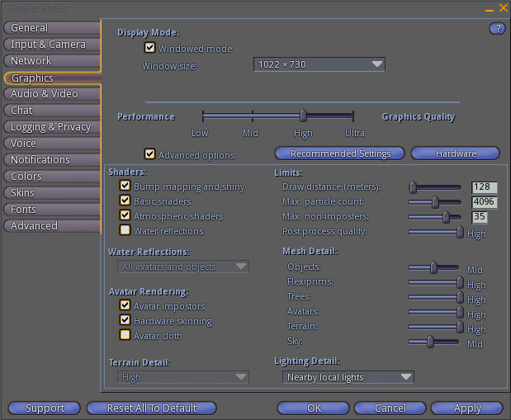This screenshot has height=420, width=511.
Task: Click the Objects mesh detail slider
Action: 433,267
